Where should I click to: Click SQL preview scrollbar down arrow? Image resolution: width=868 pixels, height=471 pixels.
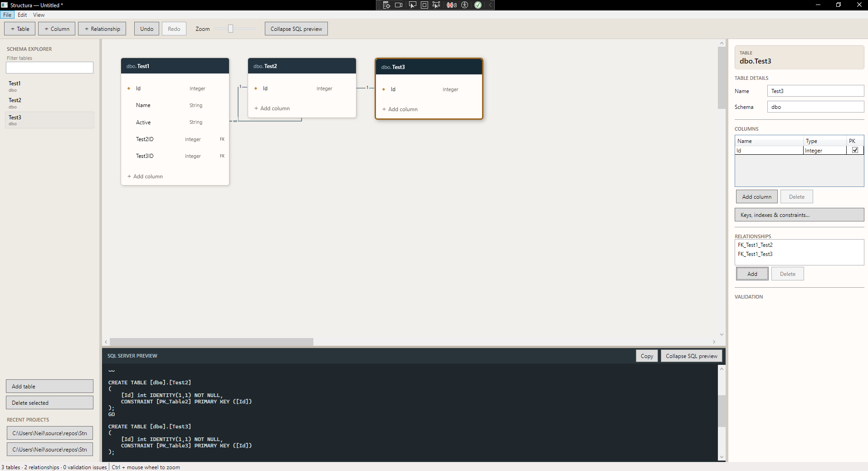click(722, 457)
